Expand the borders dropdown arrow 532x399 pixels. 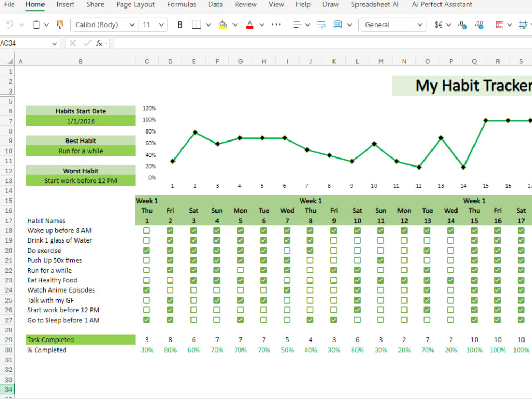click(209, 24)
